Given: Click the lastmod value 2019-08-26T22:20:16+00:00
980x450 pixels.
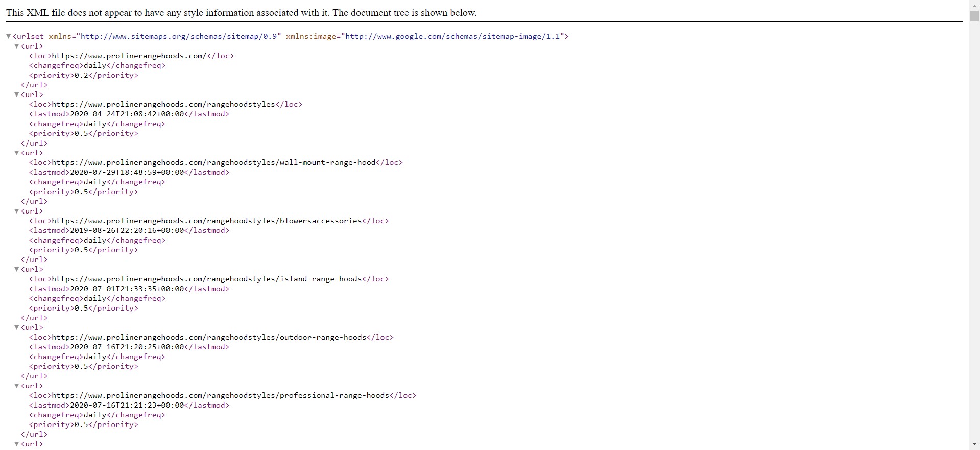Looking at the screenshot, I should pos(127,230).
